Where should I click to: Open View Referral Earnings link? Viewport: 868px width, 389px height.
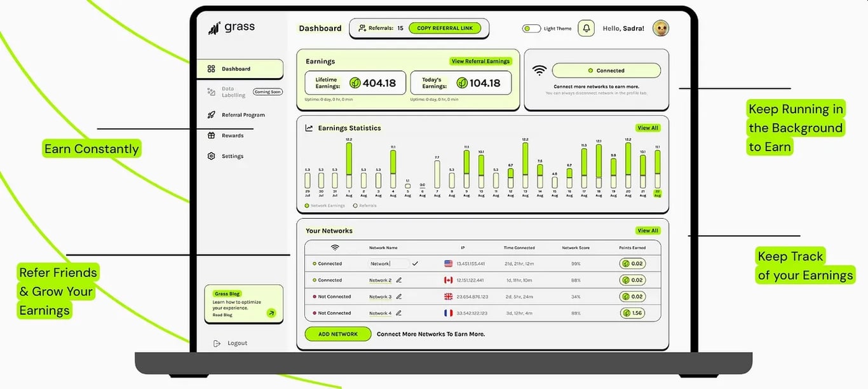[x=480, y=61]
